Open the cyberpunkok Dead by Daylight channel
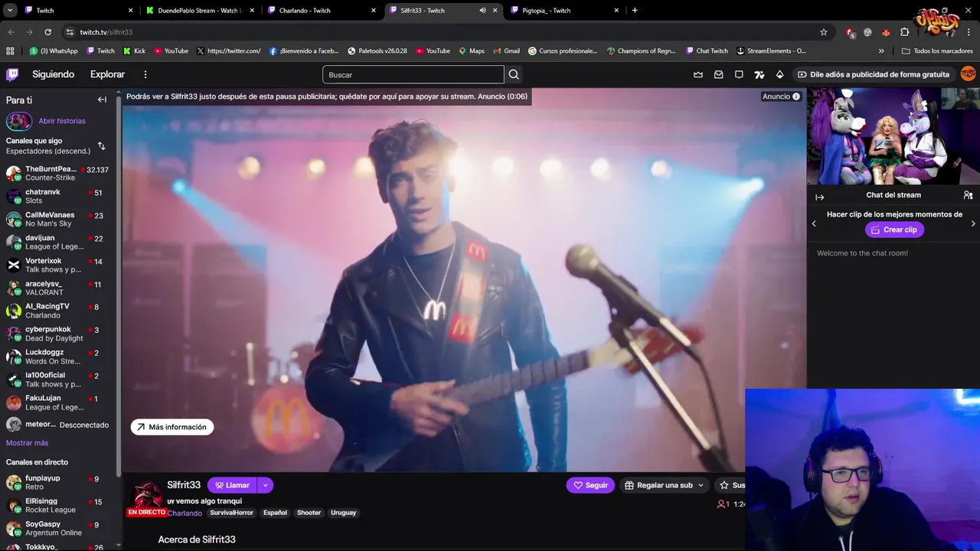The height and width of the screenshot is (551, 980). click(x=57, y=334)
